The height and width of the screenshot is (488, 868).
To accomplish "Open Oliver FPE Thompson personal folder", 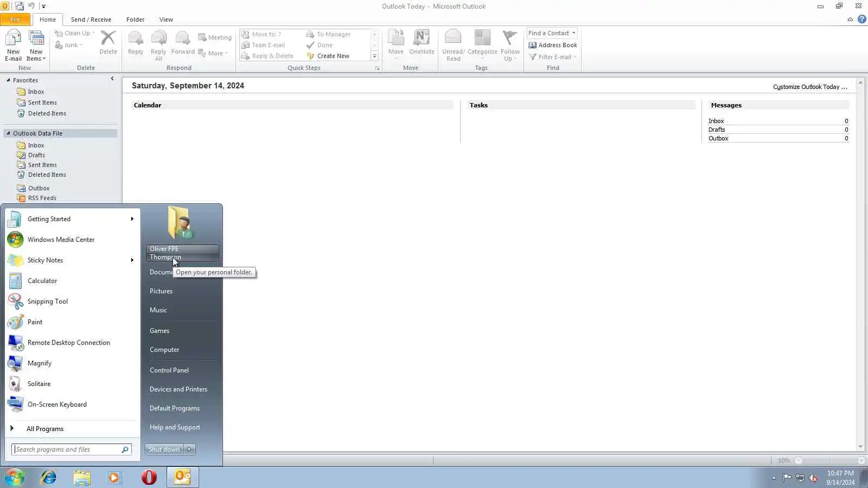I will tap(182, 253).
